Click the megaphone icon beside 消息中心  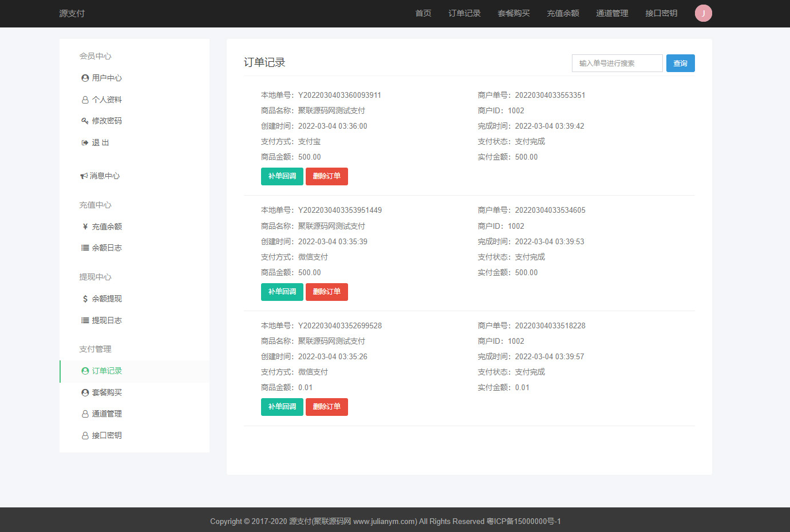pos(84,176)
